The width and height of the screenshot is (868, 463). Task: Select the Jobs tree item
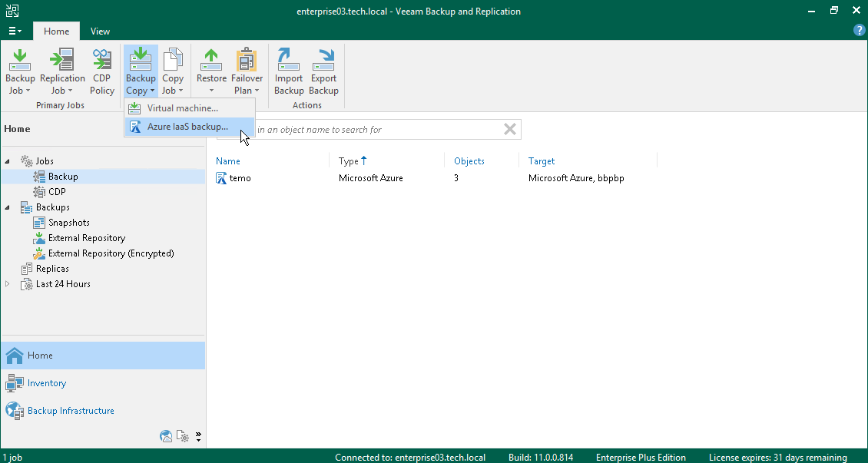pos(45,161)
